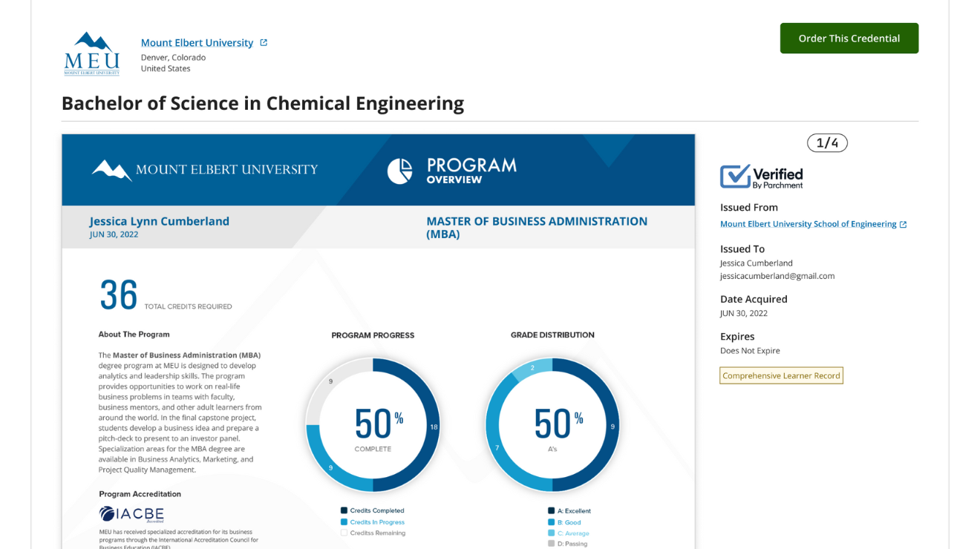This screenshot has width=980, height=549.
Task: Click the 36 total credits required number
Action: pos(119,295)
